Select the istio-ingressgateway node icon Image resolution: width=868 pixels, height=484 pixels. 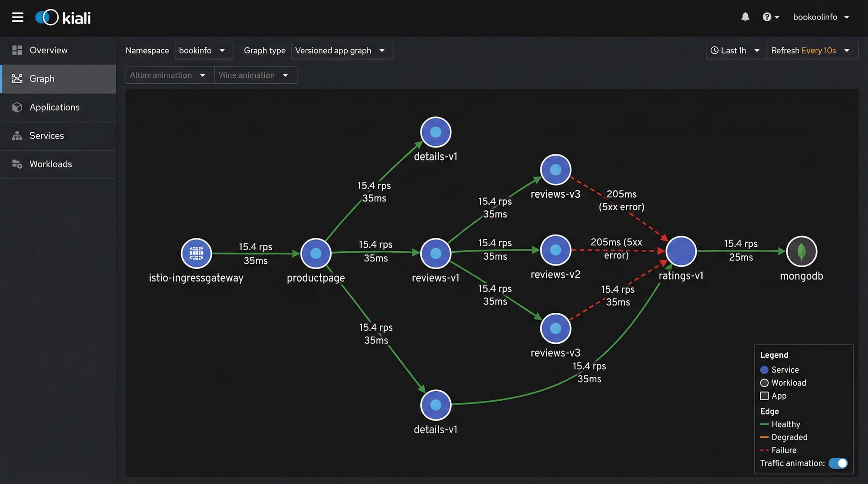point(196,253)
